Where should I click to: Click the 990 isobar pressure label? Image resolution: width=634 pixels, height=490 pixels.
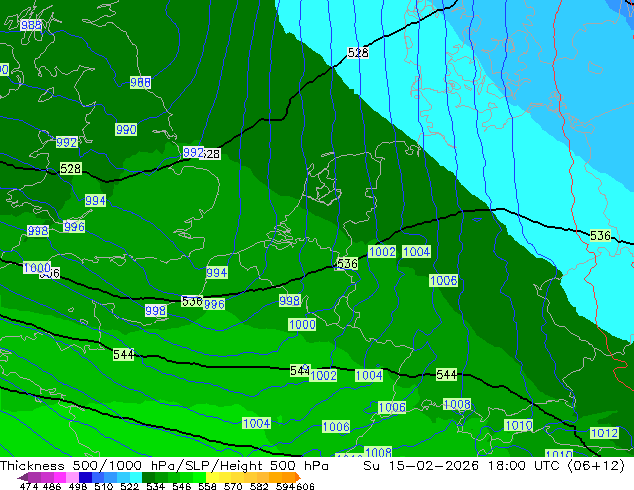[x=126, y=129]
